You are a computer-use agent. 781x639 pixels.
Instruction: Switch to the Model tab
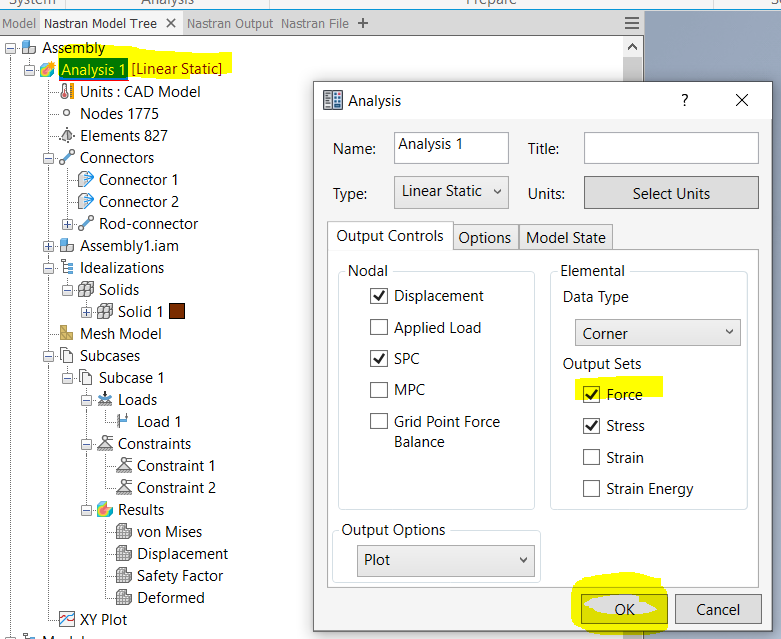coord(18,23)
